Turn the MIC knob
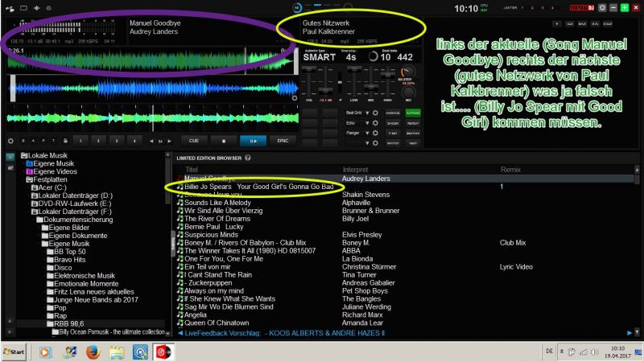Screen dimensions: 644x362 [407, 92]
